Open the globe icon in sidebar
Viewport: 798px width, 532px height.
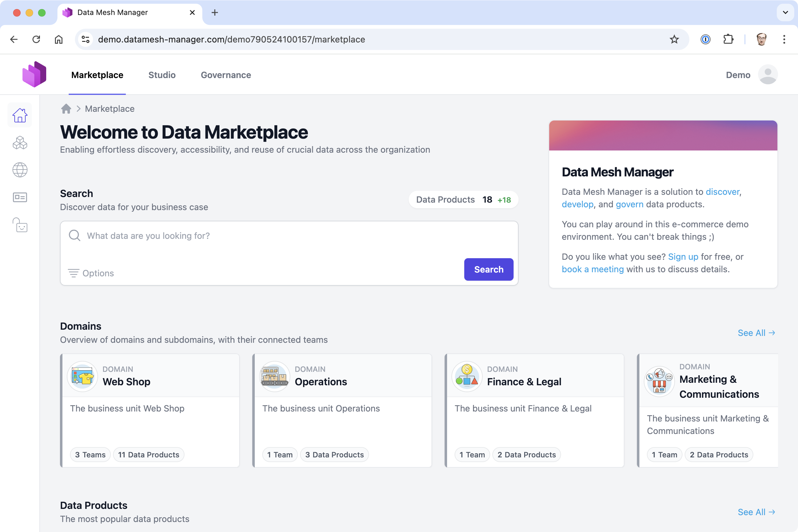coord(20,170)
